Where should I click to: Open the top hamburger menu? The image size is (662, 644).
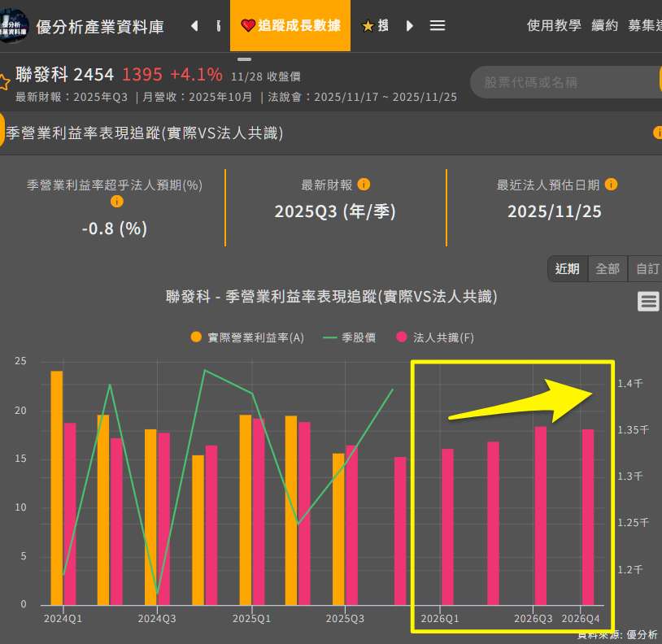coord(438,26)
